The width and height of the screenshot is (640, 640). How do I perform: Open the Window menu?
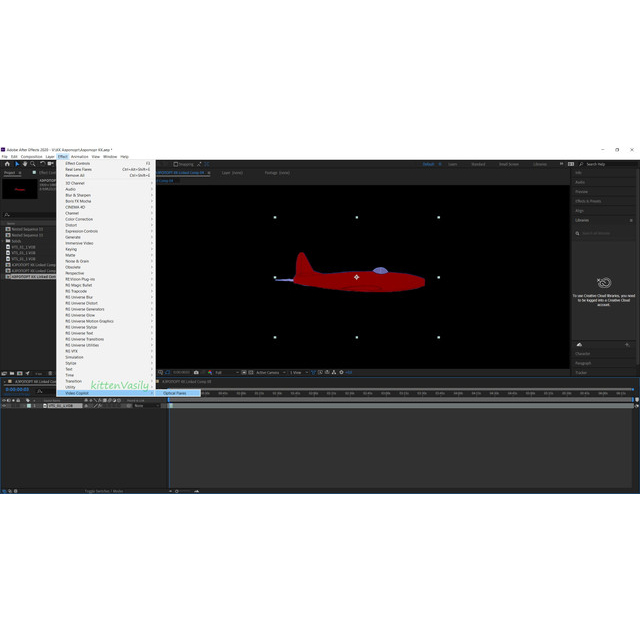110,157
